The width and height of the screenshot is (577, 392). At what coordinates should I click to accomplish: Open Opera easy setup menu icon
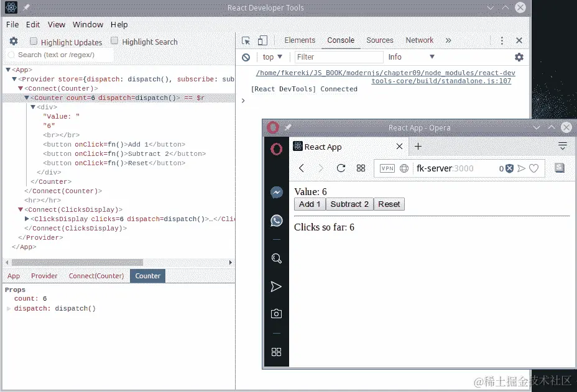[x=562, y=146]
